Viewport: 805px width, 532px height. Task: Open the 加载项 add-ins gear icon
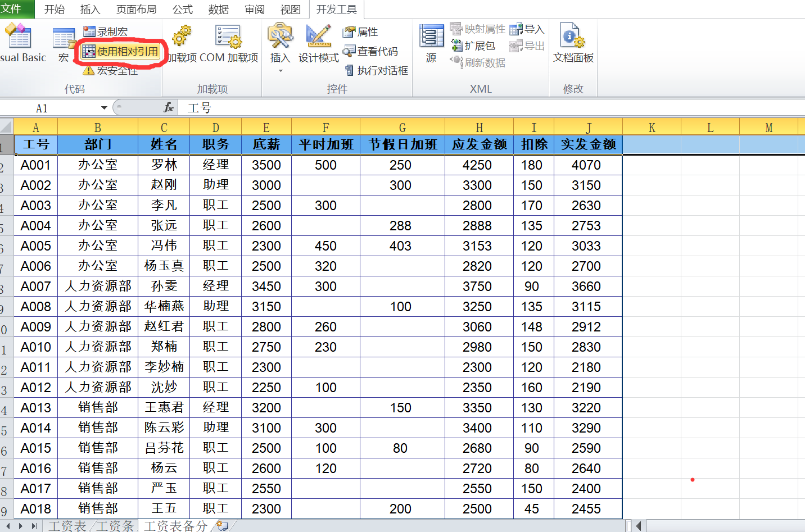click(x=182, y=44)
